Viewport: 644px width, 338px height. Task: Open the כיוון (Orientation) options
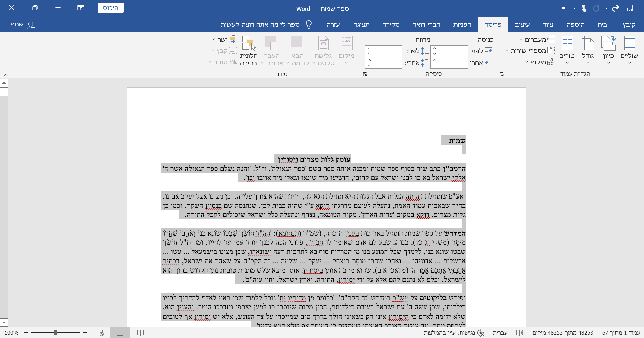pos(608,50)
